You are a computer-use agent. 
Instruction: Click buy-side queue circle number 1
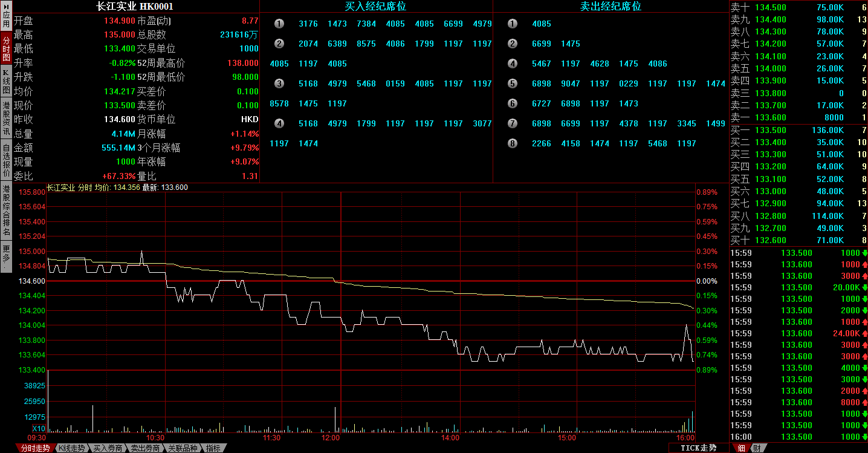click(279, 24)
